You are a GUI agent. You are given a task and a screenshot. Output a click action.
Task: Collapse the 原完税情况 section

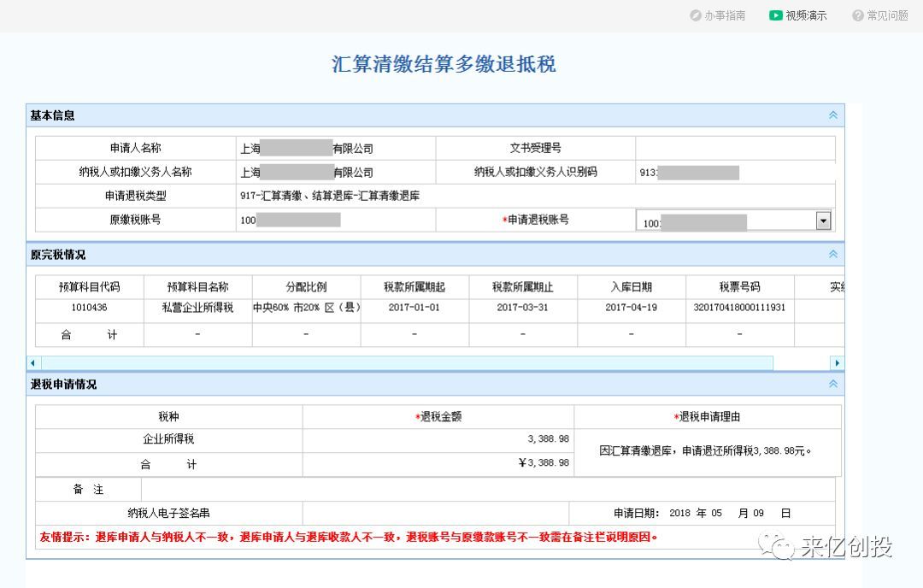pyautogui.click(x=832, y=255)
